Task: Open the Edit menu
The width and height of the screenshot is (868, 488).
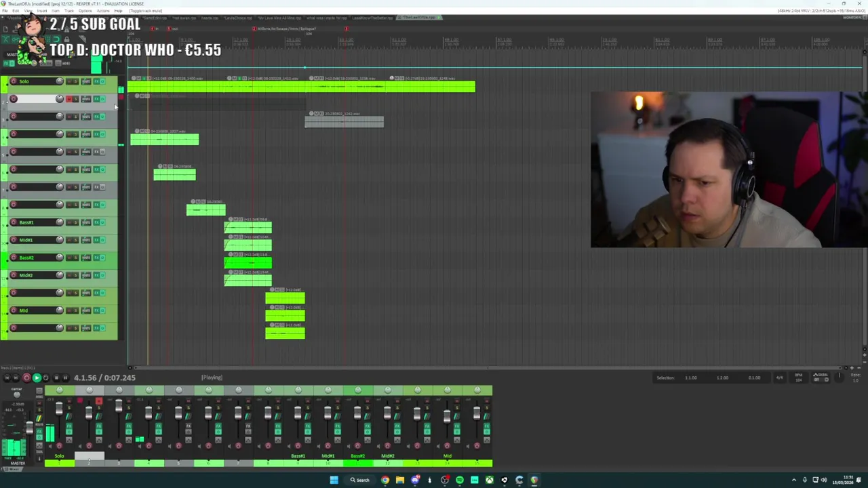Action: [x=16, y=11]
